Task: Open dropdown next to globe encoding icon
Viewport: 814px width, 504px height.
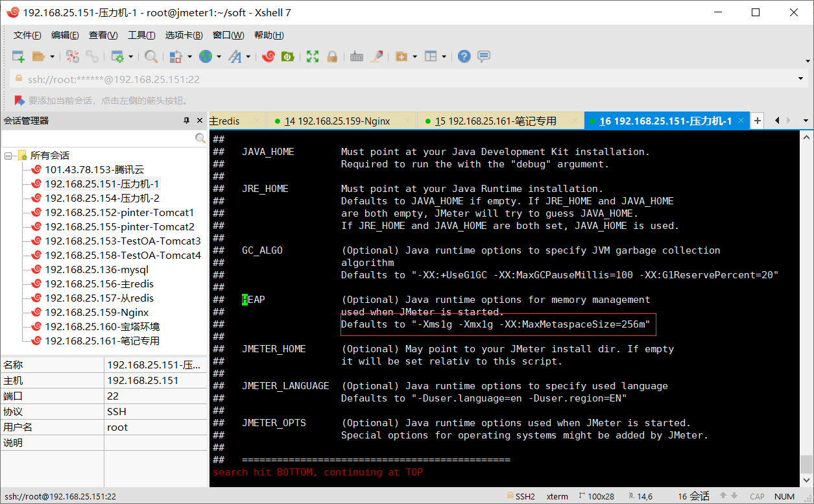Action: coord(219,57)
